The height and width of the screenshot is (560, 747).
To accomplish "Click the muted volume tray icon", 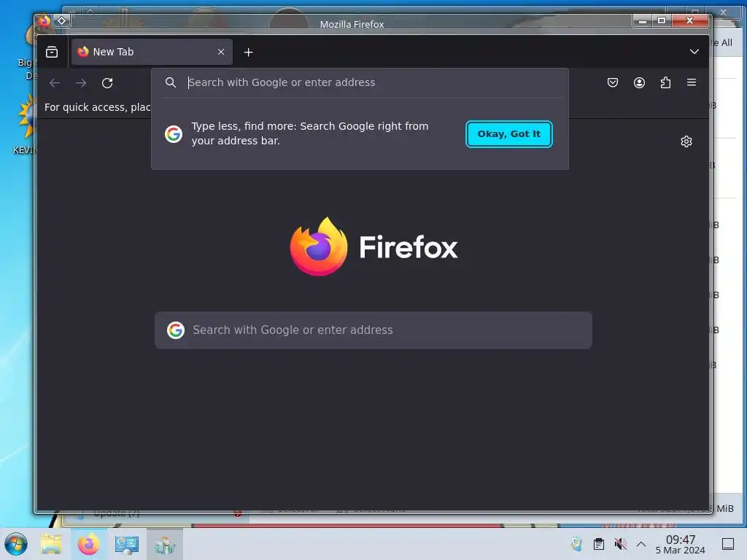I will 620,544.
